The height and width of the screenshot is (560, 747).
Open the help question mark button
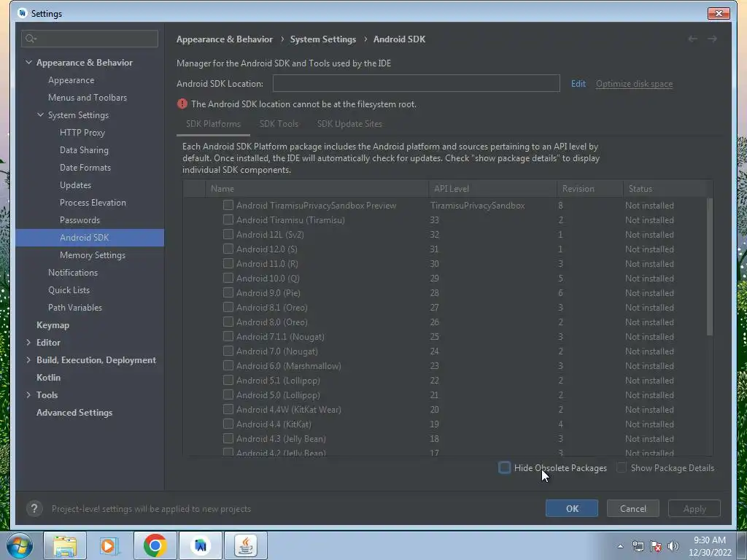(34, 508)
